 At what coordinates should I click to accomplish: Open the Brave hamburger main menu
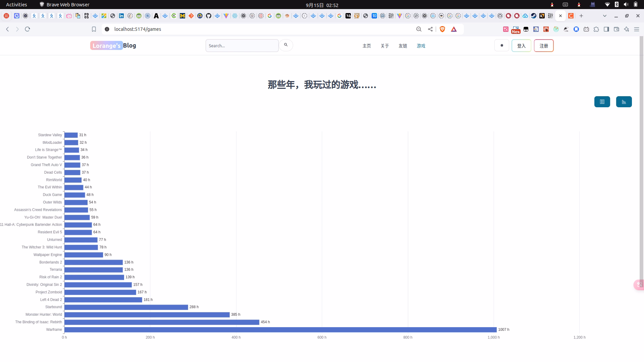click(x=637, y=29)
